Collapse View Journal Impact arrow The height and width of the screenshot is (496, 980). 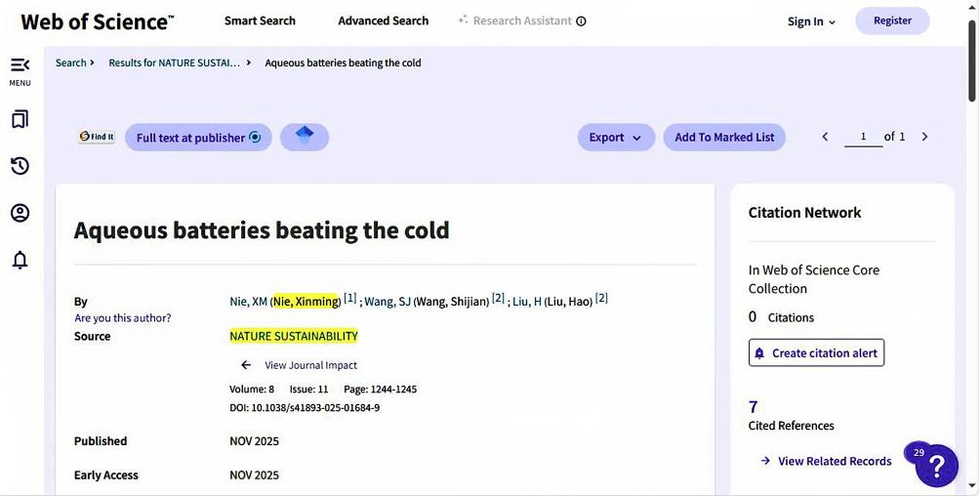(x=246, y=365)
